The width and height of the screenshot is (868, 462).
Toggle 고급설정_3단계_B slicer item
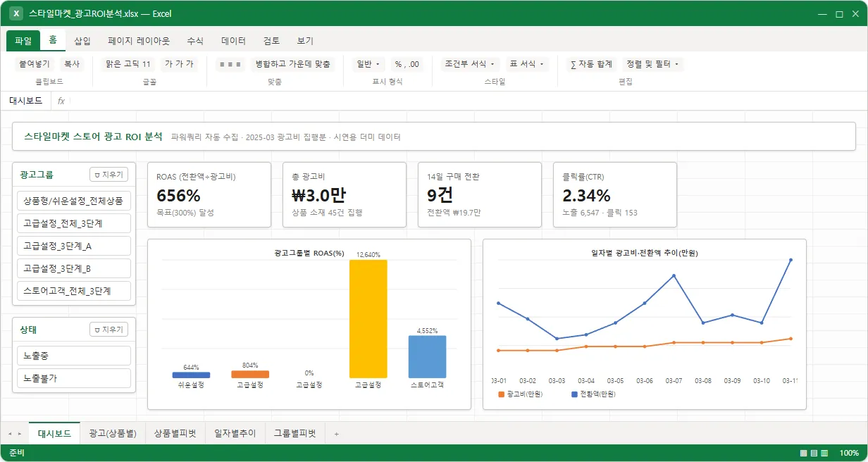tap(74, 268)
